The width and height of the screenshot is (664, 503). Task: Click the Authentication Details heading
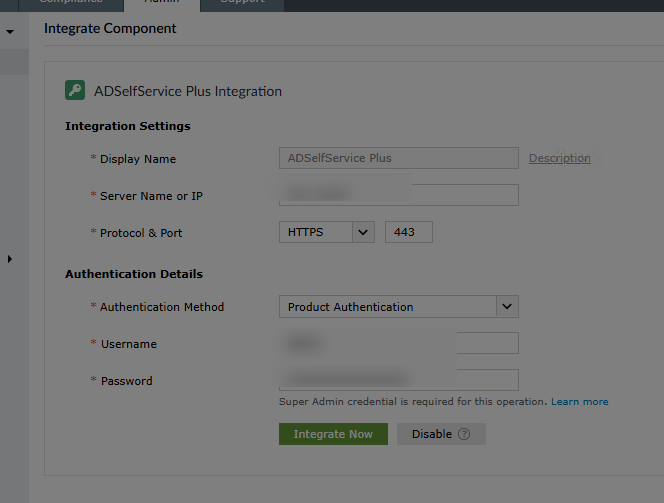pyautogui.click(x=134, y=274)
